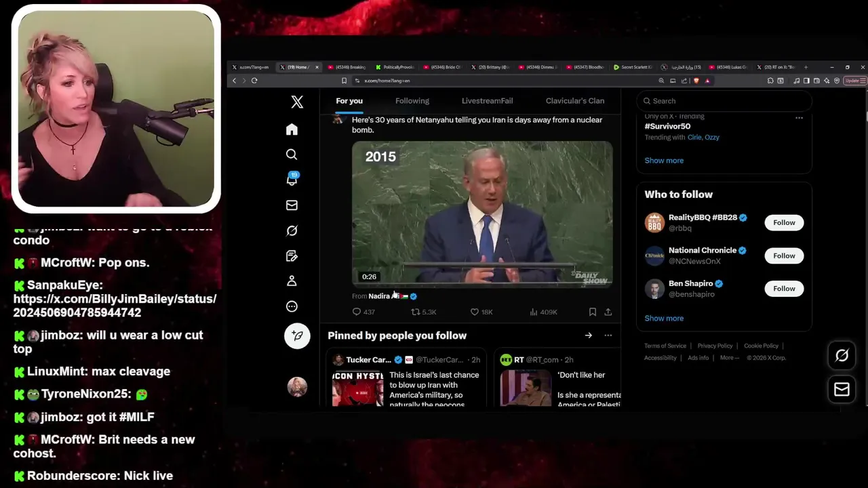
Task: Click the X search input field
Action: click(724, 101)
